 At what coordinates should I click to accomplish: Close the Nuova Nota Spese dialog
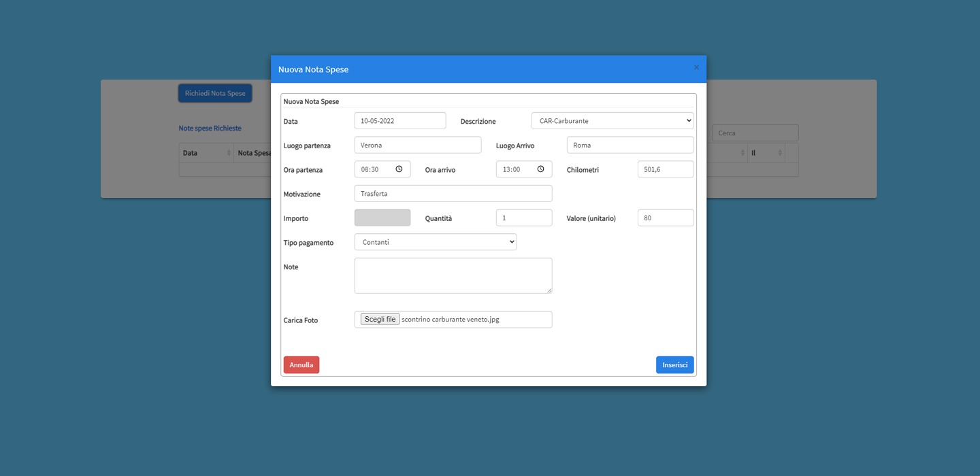[x=696, y=68]
